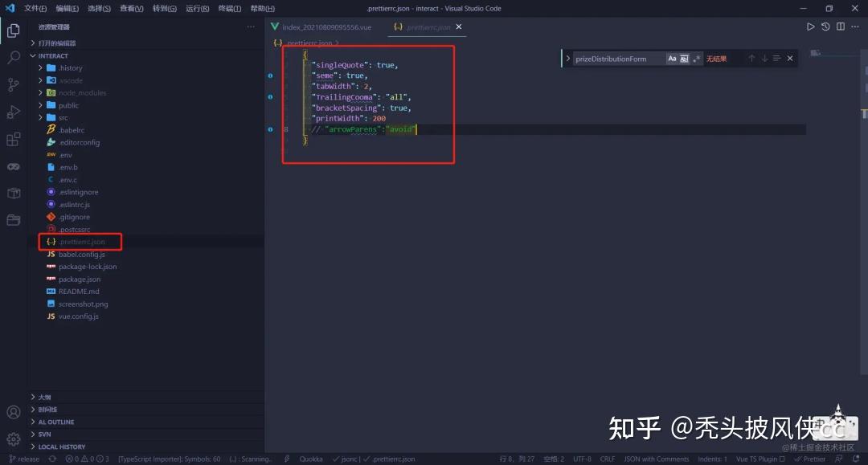868x465 pixels.
Task: Change language mode JSON with Comments
Action: [x=657, y=459]
